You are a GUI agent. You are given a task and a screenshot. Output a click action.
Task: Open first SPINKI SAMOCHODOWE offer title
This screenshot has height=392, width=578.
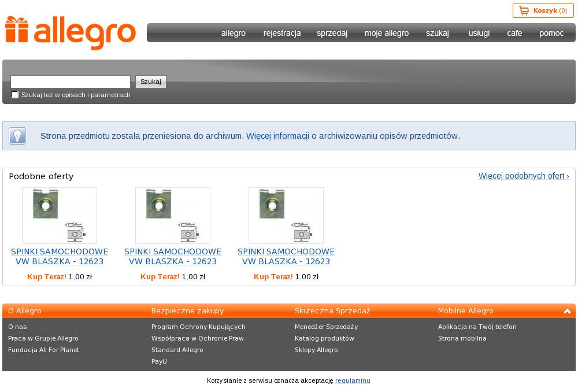tap(60, 256)
